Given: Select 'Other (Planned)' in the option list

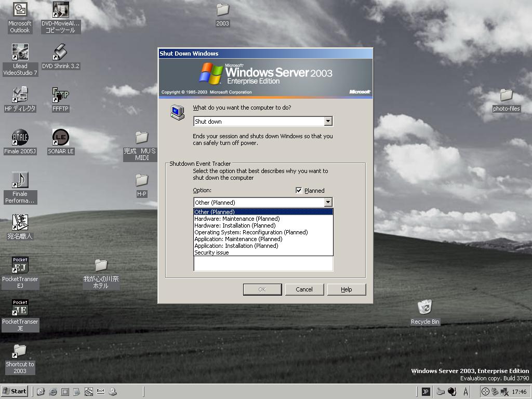Looking at the screenshot, I should click(x=263, y=212).
